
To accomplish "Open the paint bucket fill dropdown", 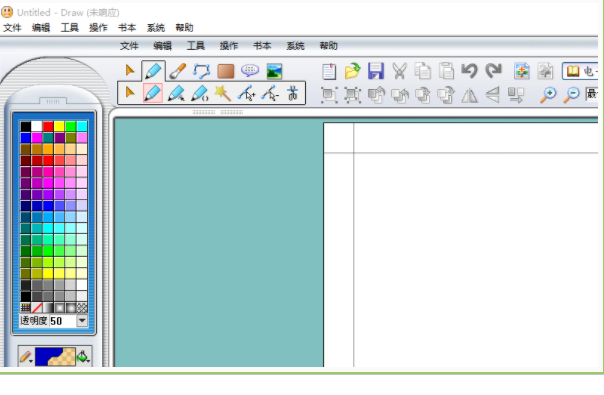I will point(83,357).
